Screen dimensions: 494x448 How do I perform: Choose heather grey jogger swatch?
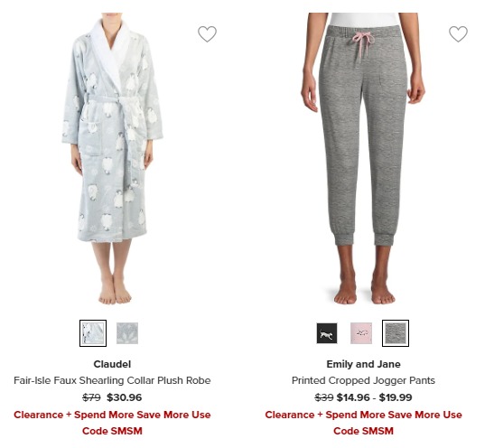(396, 333)
